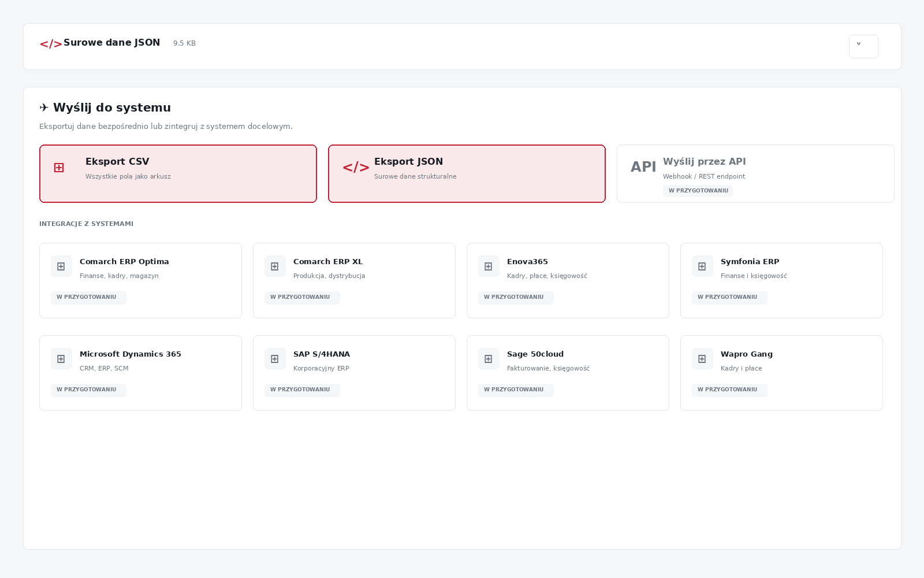Click W PRZYGOTOWANIU badge in Comarch ERP XL
The height and width of the screenshot is (578, 924).
[x=302, y=297]
